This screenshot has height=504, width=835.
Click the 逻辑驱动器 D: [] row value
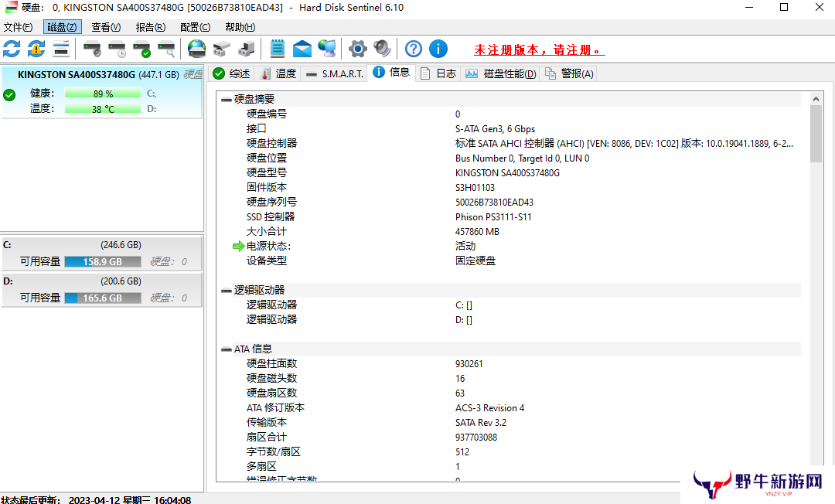pyautogui.click(x=463, y=320)
